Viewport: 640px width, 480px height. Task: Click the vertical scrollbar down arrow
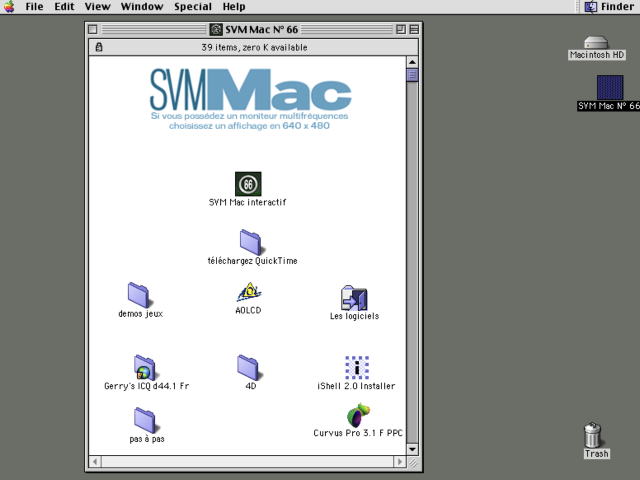[x=412, y=449]
